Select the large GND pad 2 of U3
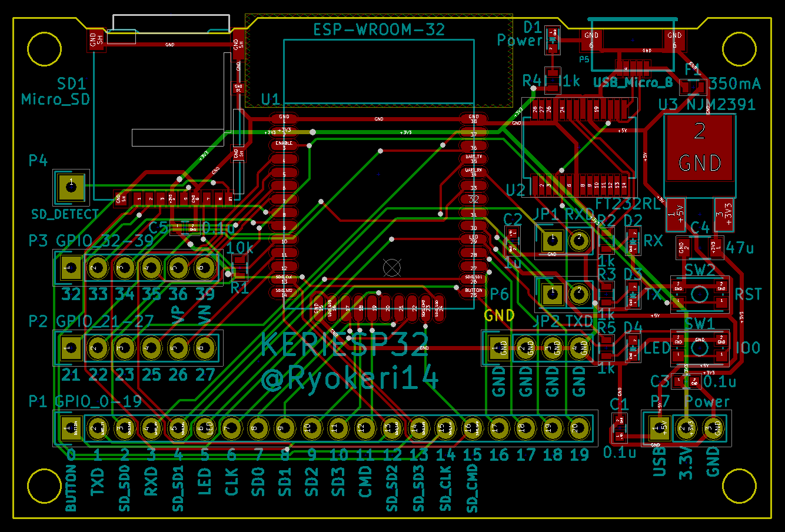 pos(700,147)
